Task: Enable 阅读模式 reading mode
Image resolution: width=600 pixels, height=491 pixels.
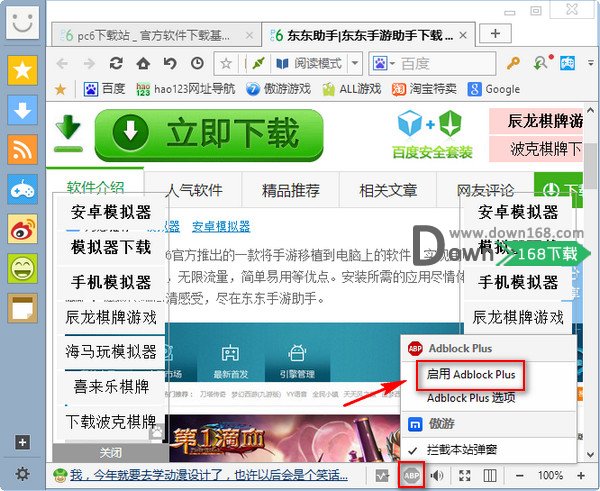Action: tap(309, 64)
